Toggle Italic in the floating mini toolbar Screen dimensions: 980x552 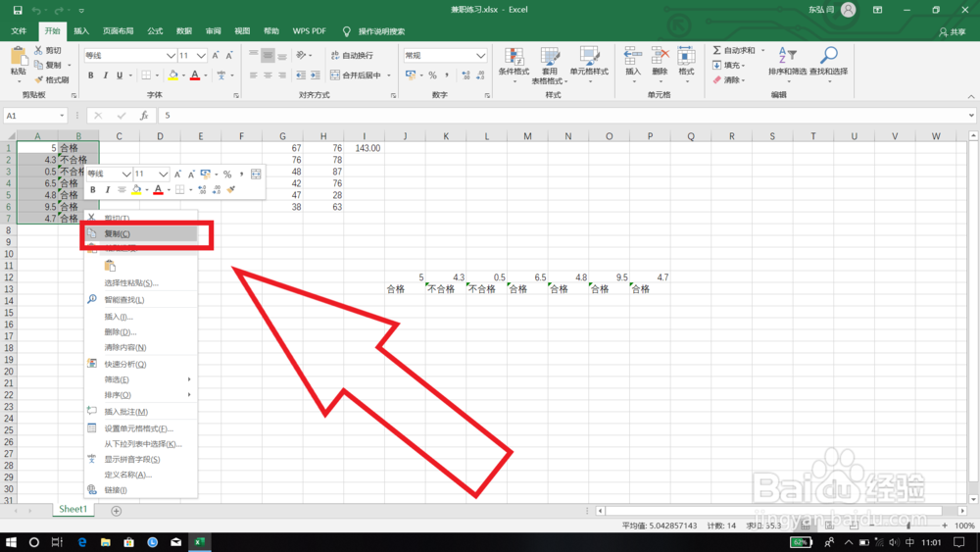pos(108,189)
